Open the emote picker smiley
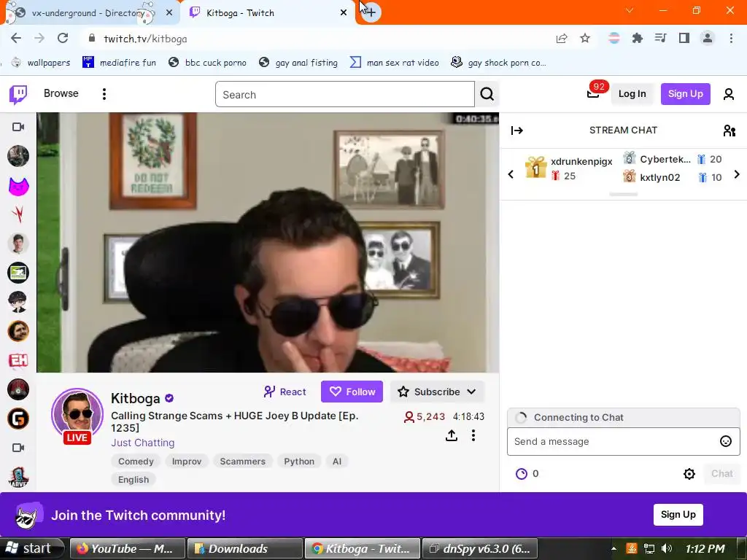The height and width of the screenshot is (560, 747). 726,441
